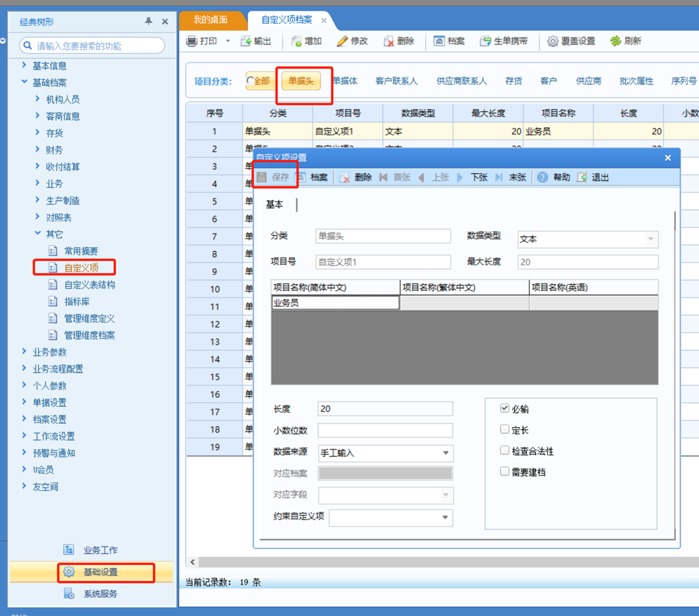Open 常用摘要 tree item
Screen dimensions: 699x616
[80, 251]
